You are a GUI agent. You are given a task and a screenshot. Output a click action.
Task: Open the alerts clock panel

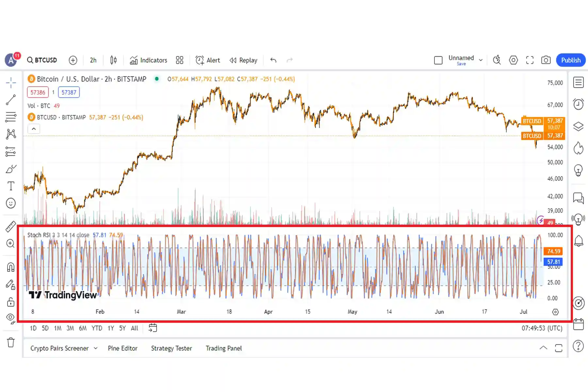579,104
